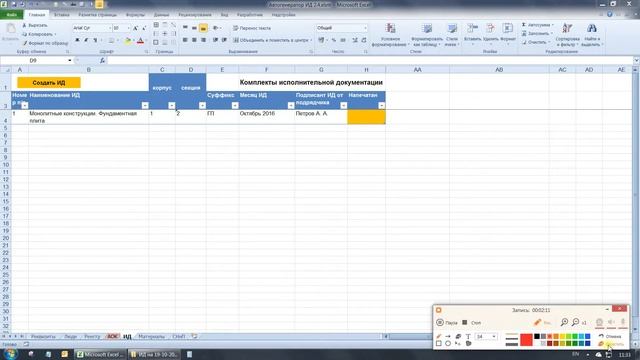Open Форматировать как таблицу
This screenshot has height=360, width=640.
pos(427,35)
